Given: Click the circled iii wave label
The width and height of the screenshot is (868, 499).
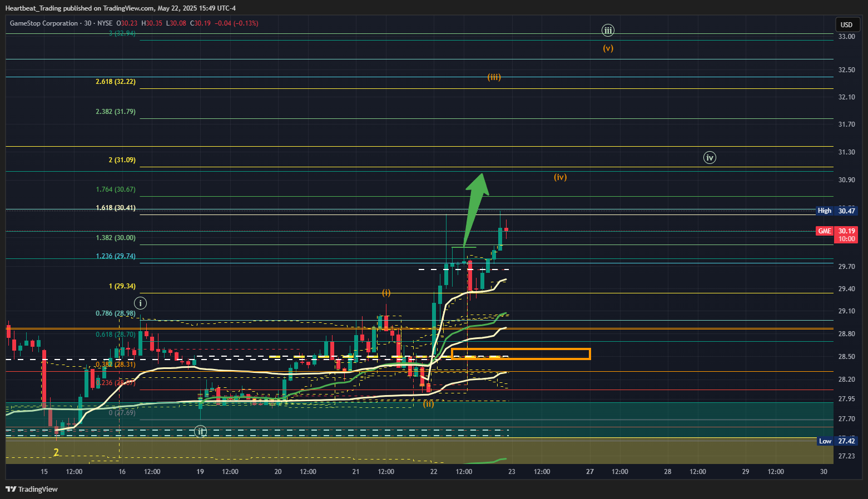Looking at the screenshot, I should click(x=608, y=31).
